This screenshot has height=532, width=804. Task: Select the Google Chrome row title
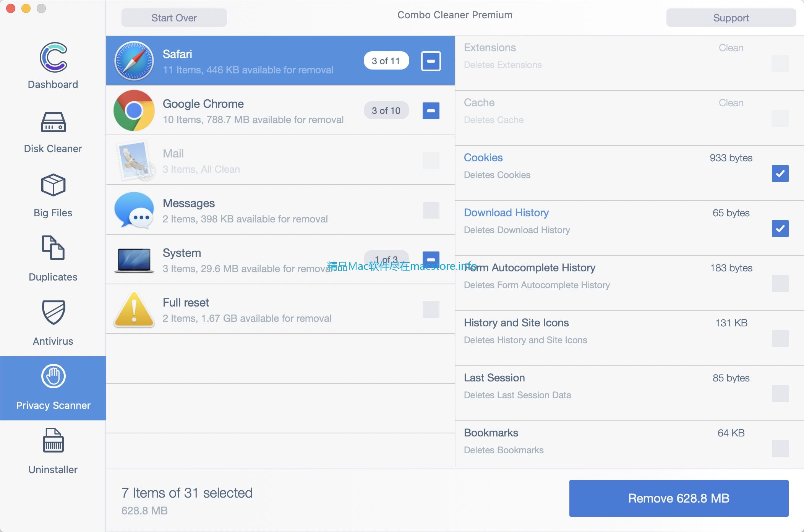click(203, 104)
